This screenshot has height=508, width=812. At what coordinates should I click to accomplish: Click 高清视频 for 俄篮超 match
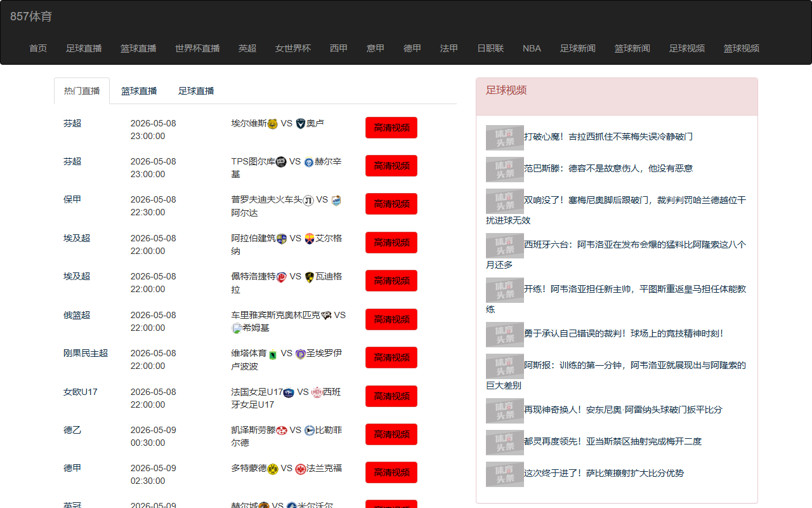click(x=391, y=319)
